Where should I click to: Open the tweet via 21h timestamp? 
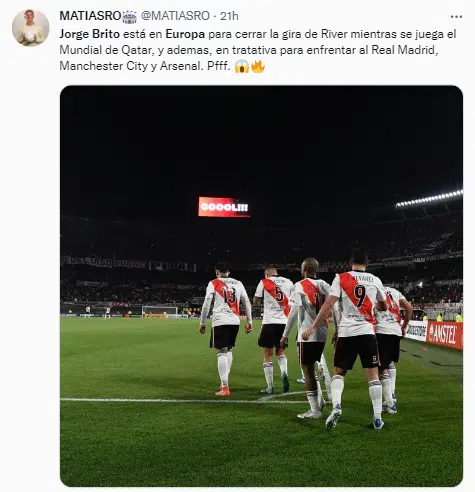coord(229,16)
